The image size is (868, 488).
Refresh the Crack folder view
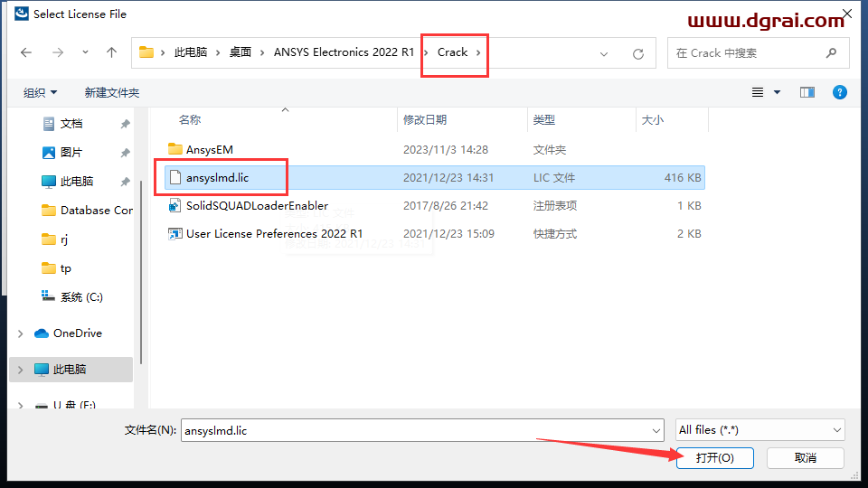click(x=638, y=53)
